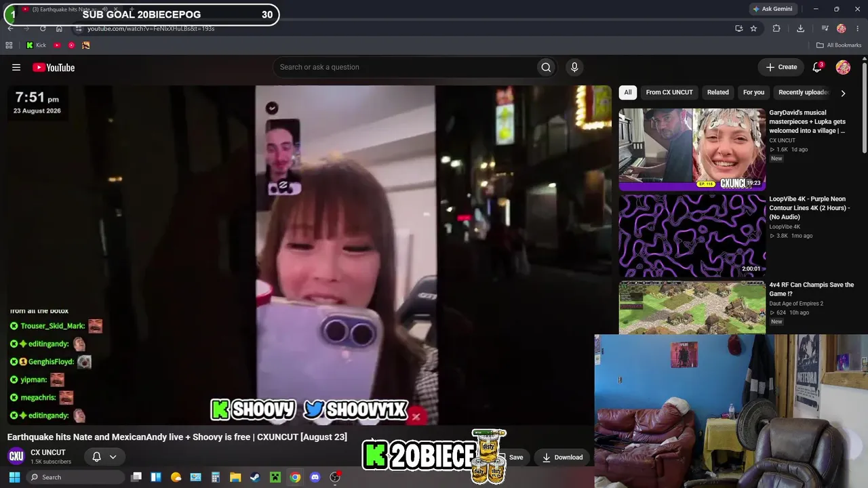The height and width of the screenshot is (488, 868).
Task: Open the Windows Start menu
Action: pyautogui.click(x=14, y=477)
